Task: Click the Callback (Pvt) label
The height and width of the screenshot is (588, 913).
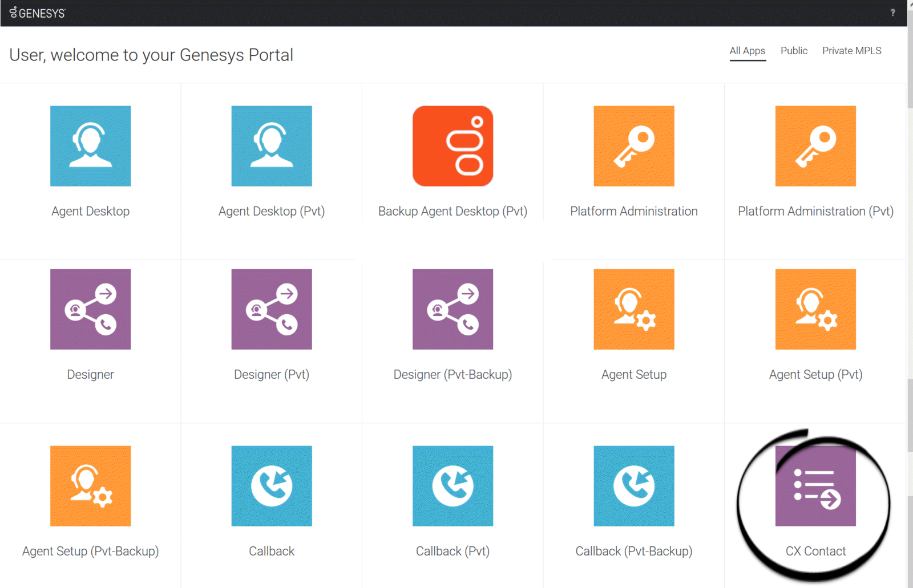Action: (453, 551)
